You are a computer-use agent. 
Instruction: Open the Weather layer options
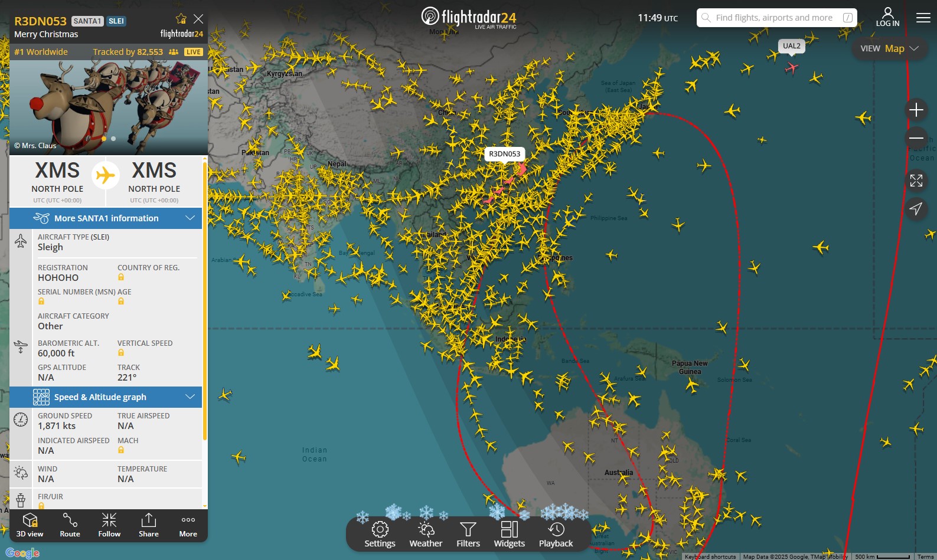[426, 534]
